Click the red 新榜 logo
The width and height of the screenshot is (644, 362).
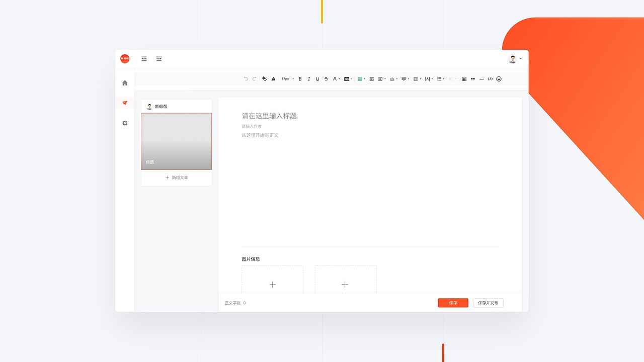(125, 59)
